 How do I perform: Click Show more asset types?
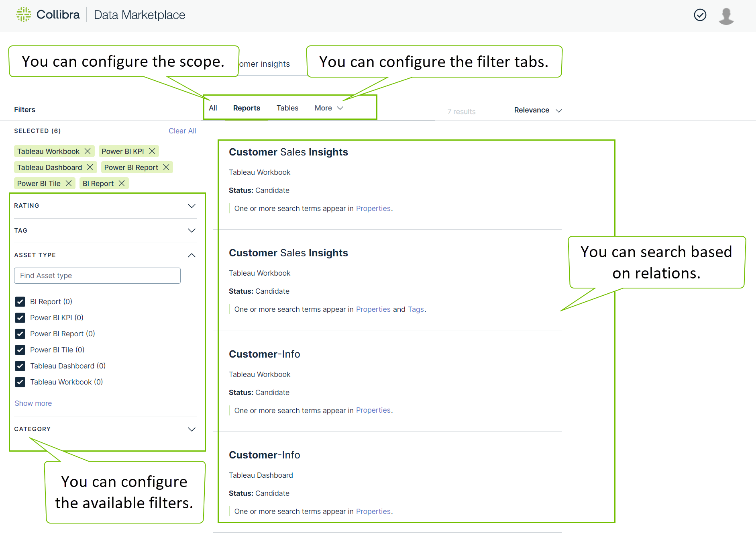pyautogui.click(x=33, y=403)
